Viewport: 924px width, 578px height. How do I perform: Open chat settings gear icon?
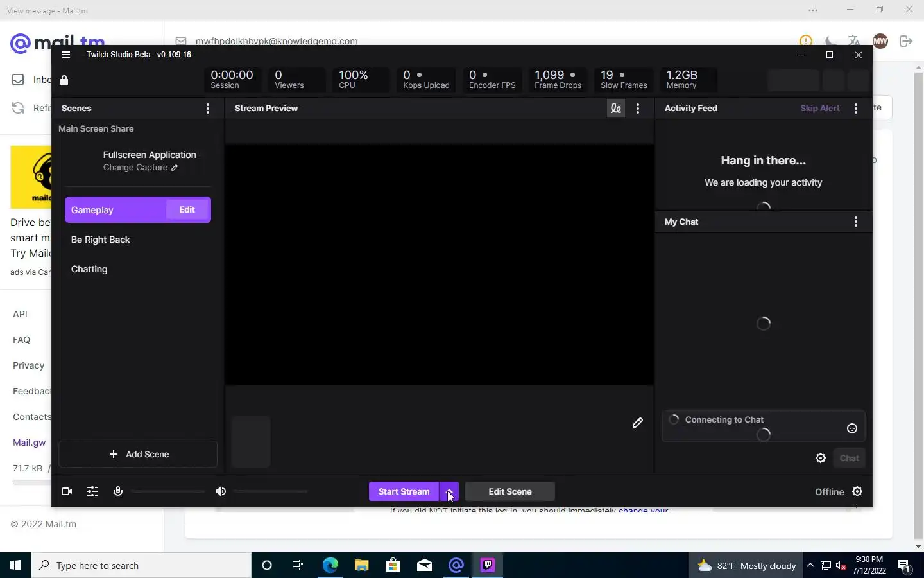(x=821, y=458)
